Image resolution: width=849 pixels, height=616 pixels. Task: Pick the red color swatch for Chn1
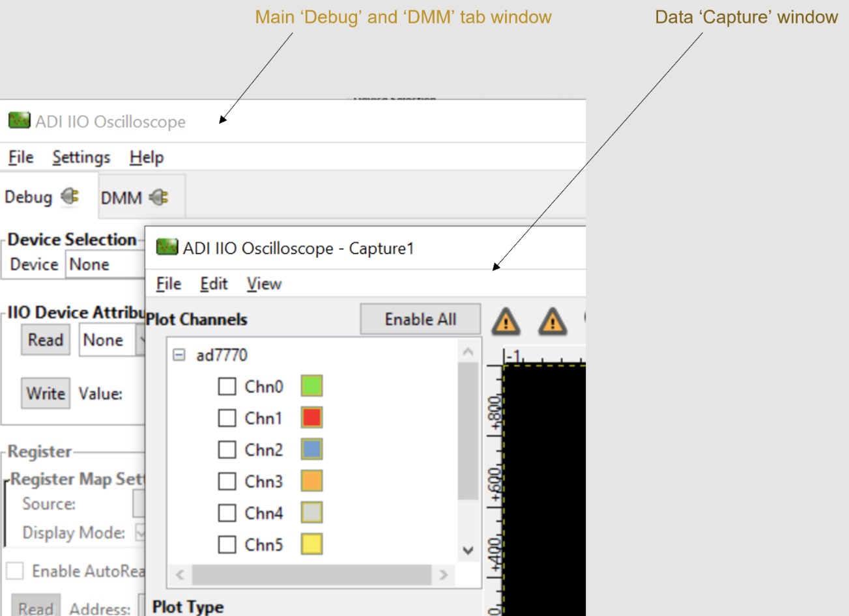click(311, 417)
